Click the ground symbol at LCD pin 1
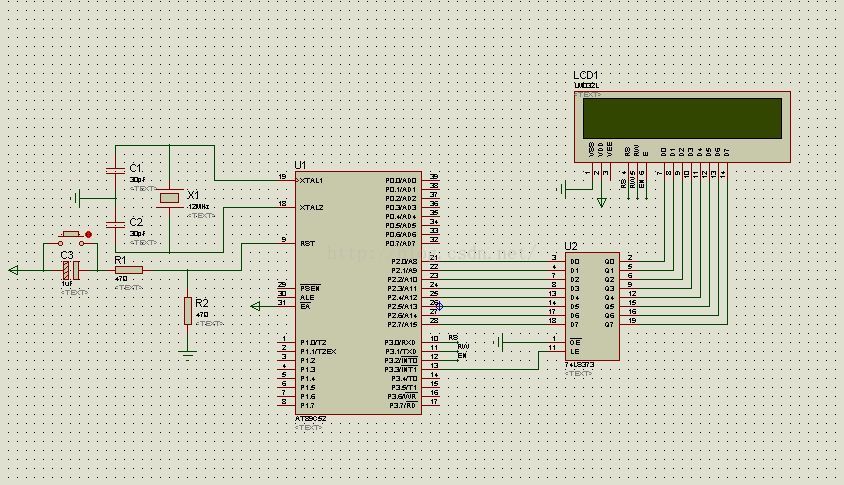This screenshot has height=485, width=844. coord(560,189)
